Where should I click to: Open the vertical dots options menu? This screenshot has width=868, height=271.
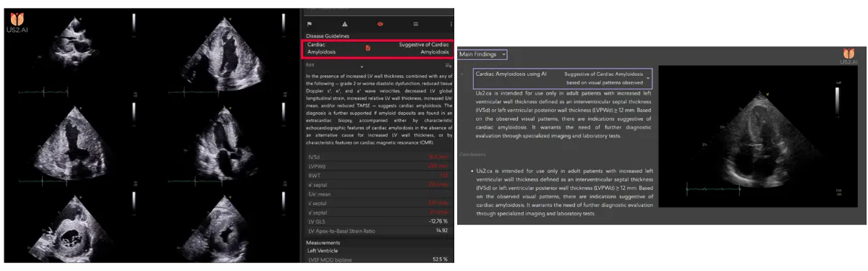click(x=451, y=25)
